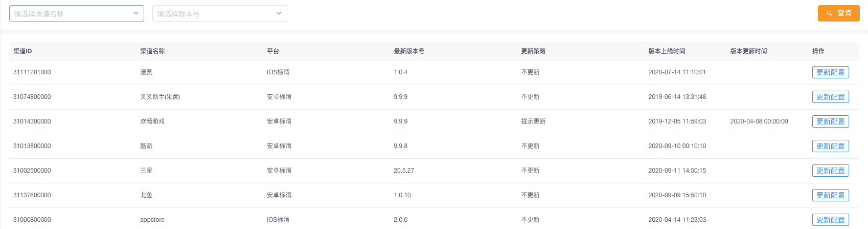Click the 最新版本号 column header
868x229 pixels.
tap(409, 51)
